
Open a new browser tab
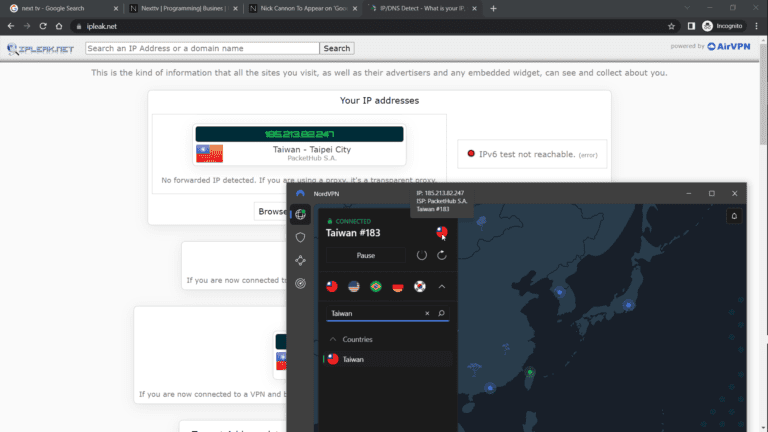(x=493, y=8)
